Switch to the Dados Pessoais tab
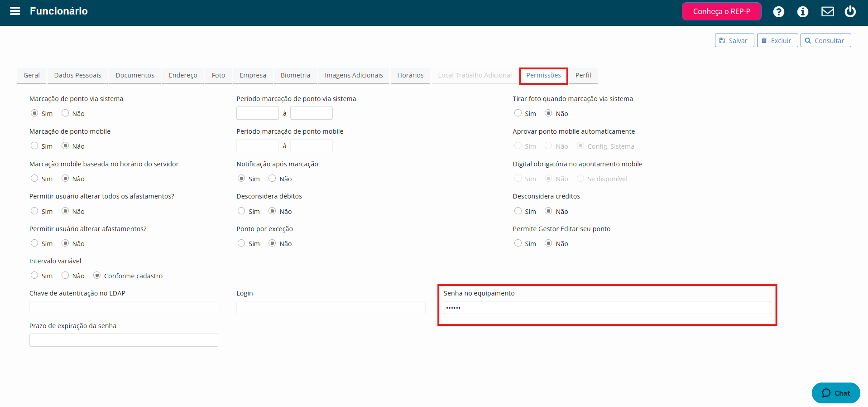 point(78,75)
